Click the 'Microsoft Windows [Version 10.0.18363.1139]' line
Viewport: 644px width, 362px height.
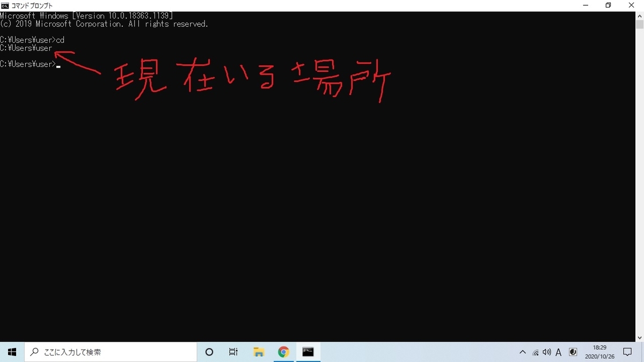(x=86, y=16)
